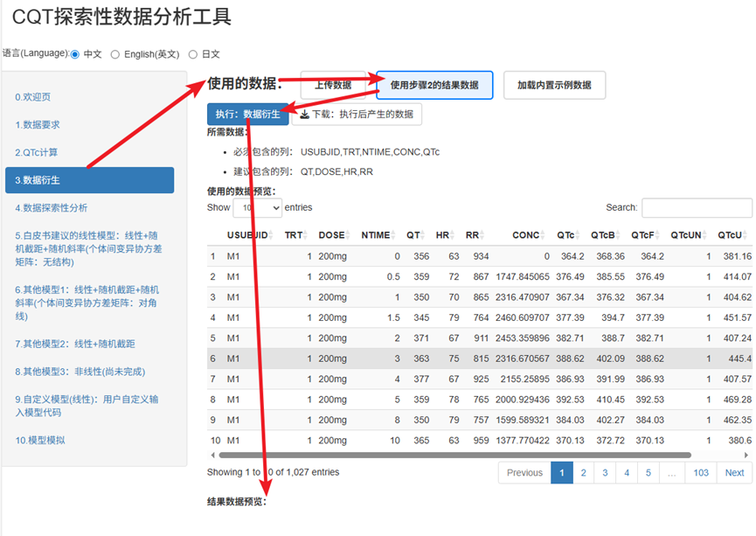Go to 4.数据探索性分析 in the sidebar
This screenshot has width=756, height=536.
click(51, 208)
